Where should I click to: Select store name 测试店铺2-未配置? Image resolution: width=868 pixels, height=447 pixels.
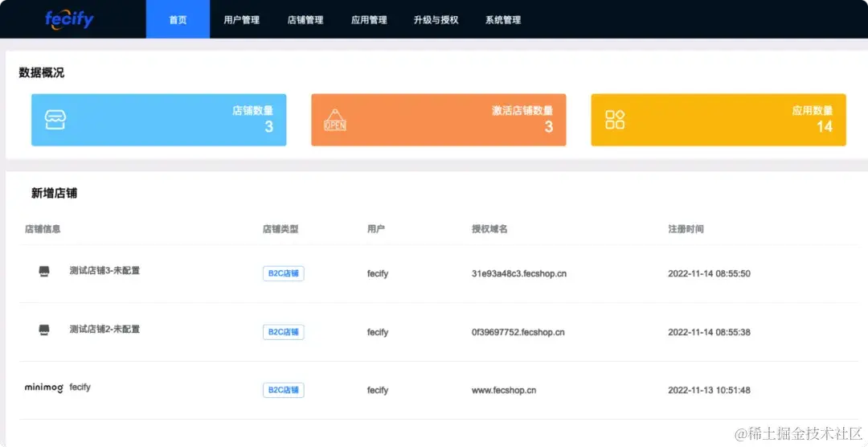coord(104,329)
